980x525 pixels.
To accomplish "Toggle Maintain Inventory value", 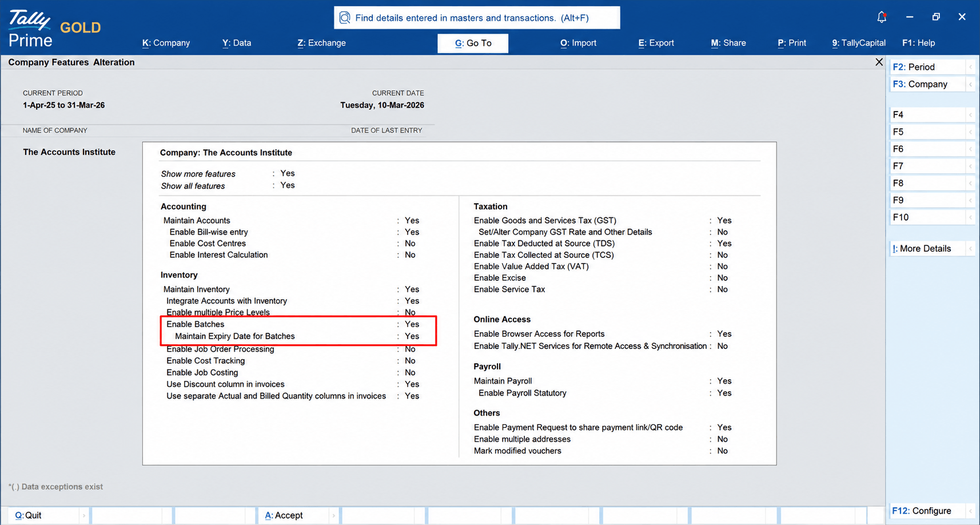I will click(x=412, y=289).
